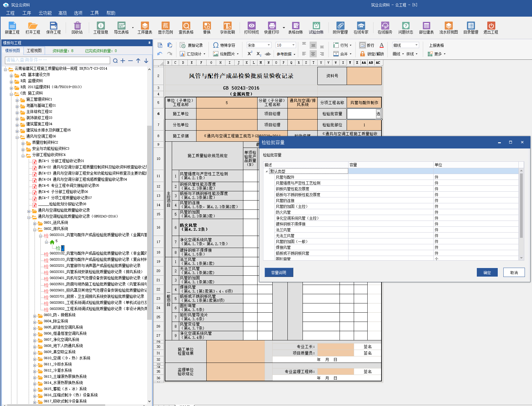Insert 特殊字符 special character

[x=224, y=45]
